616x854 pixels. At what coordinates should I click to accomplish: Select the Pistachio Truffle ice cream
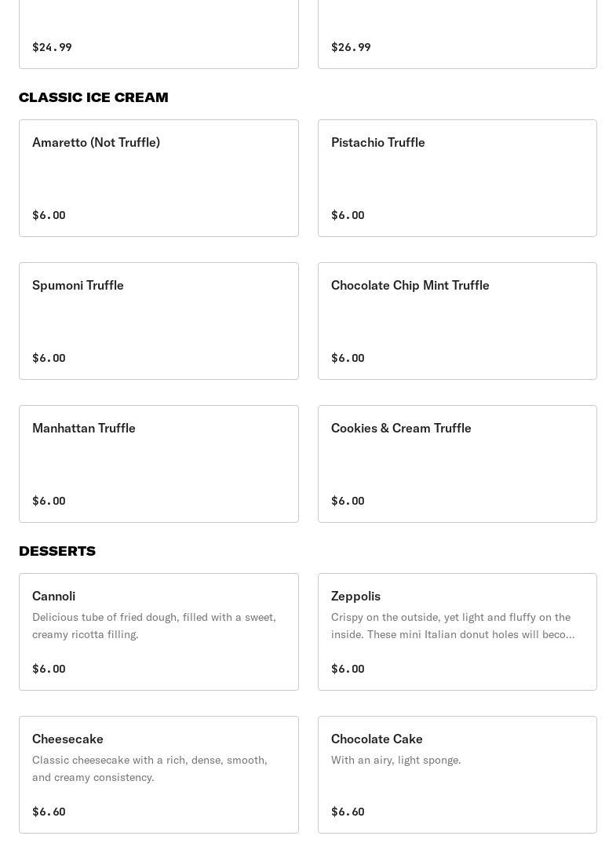pyautogui.click(x=457, y=178)
